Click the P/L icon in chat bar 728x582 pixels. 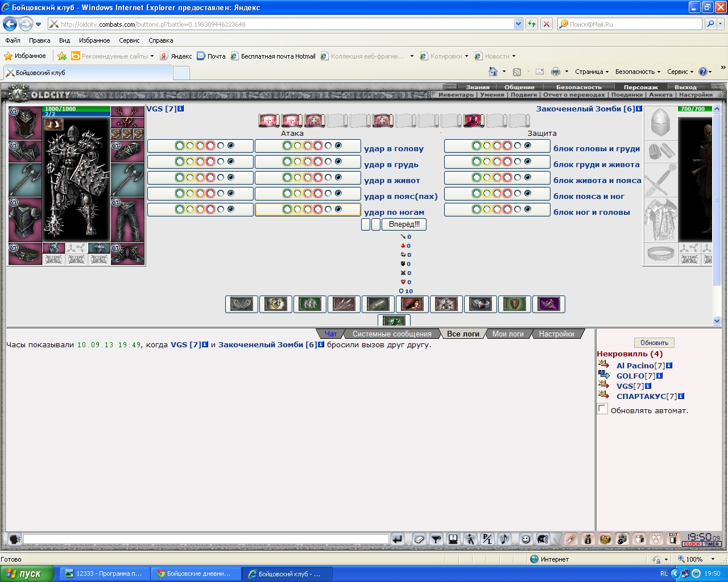tap(487, 539)
